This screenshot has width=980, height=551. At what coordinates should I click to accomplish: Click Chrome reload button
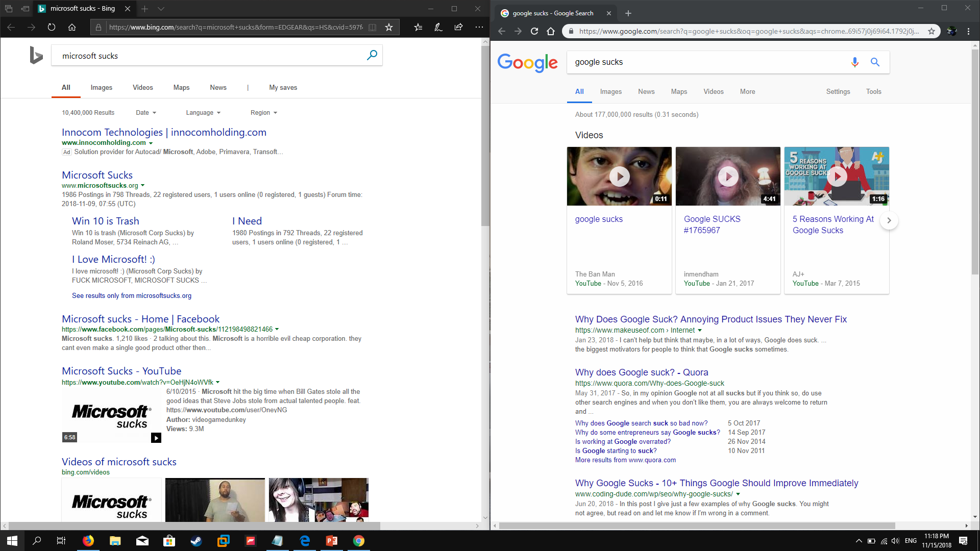click(534, 31)
